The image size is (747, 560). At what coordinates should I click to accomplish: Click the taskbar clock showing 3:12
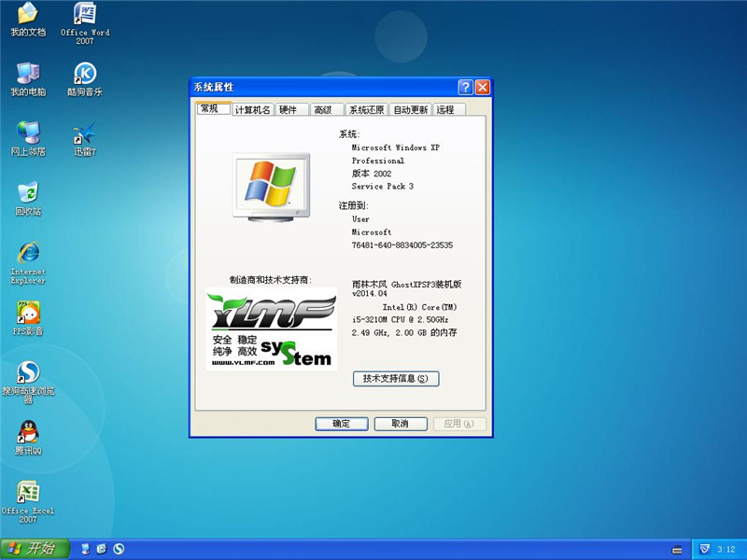726,550
